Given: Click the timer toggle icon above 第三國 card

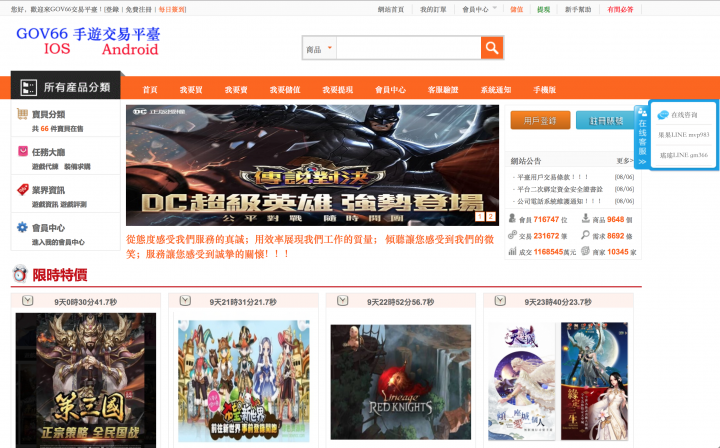Looking at the screenshot, I should (x=28, y=301).
